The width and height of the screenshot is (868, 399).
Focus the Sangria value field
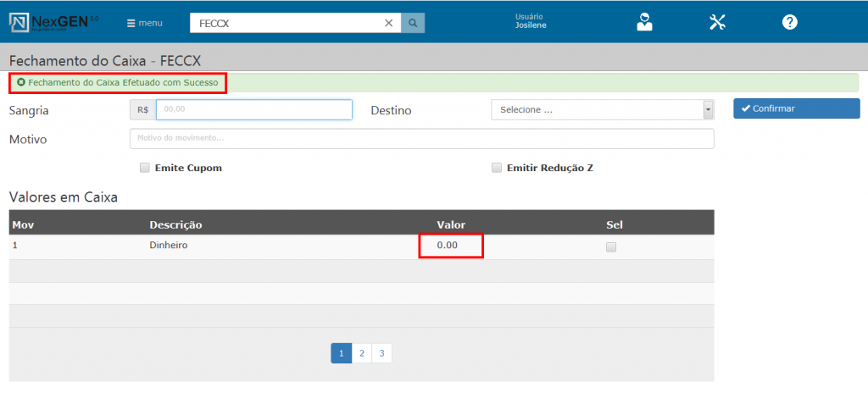(253, 110)
